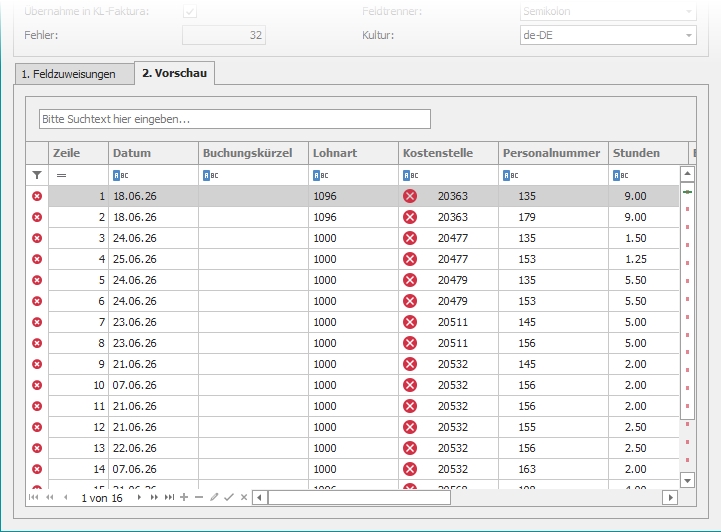Sort by Personalnummer column header
This screenshot has height=532, width=721.
tap(553, 153)
